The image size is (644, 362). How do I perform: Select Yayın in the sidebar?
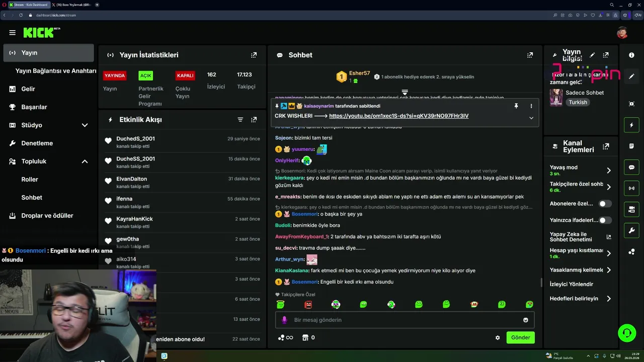[x=48, y=53]
